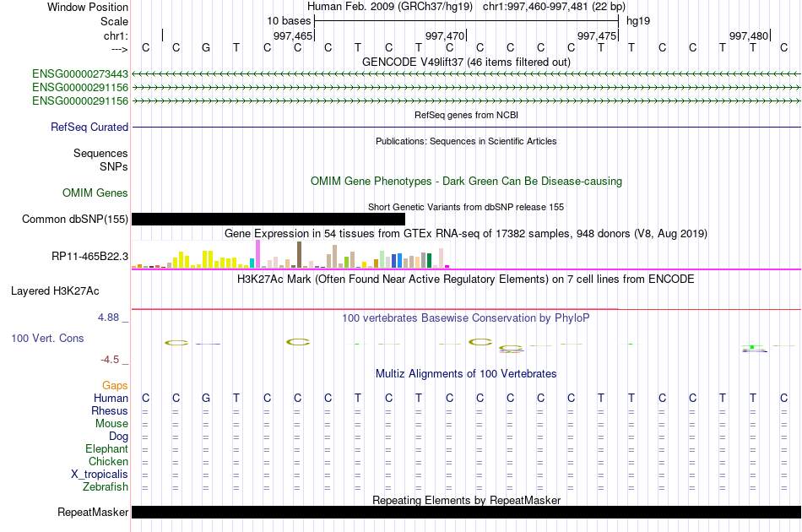Image resolution: width=802 pixels, height=532 pixels.
Task: Select the Chicken alignment row label
Action: click(x=108, y=461)
